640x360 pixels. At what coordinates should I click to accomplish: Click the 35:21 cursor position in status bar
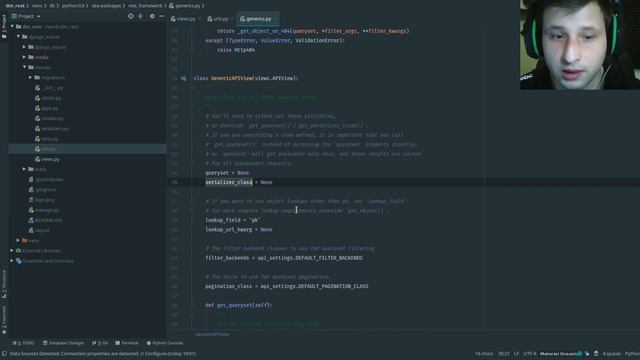pos(504,354)
